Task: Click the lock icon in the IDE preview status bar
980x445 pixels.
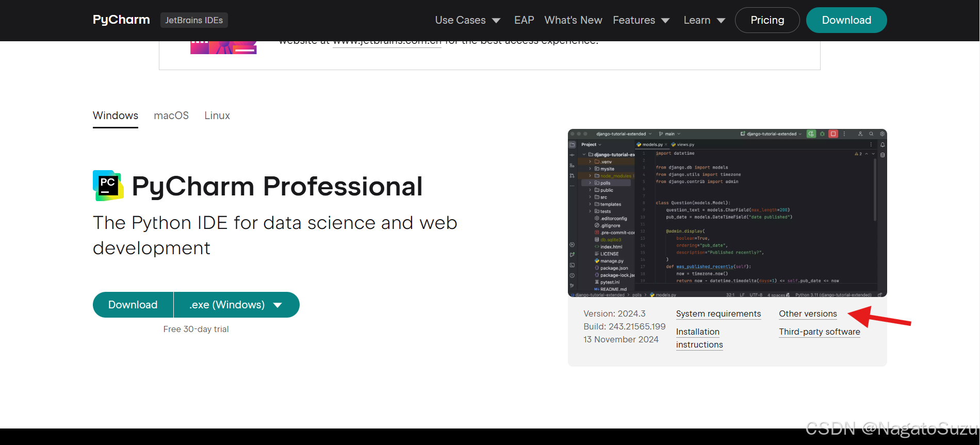Action: (x=879, y=295)
